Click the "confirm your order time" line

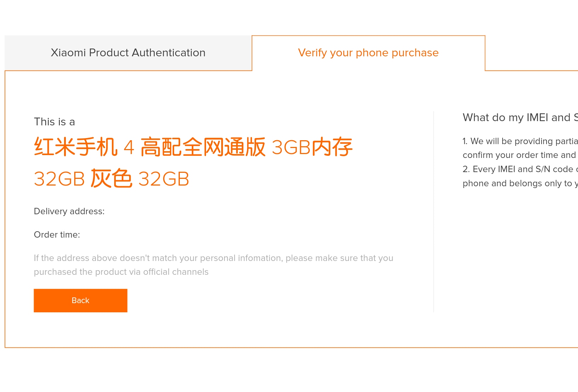click(x=519, y=155)
